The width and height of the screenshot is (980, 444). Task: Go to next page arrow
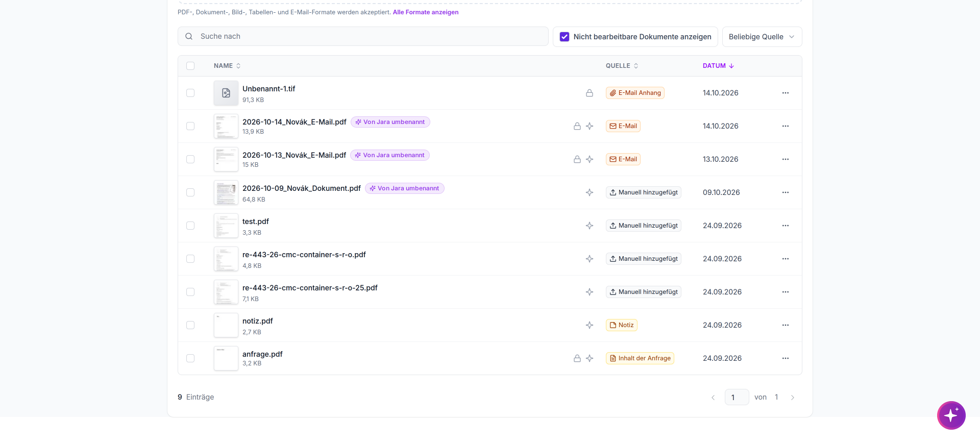tap(793, 398)
